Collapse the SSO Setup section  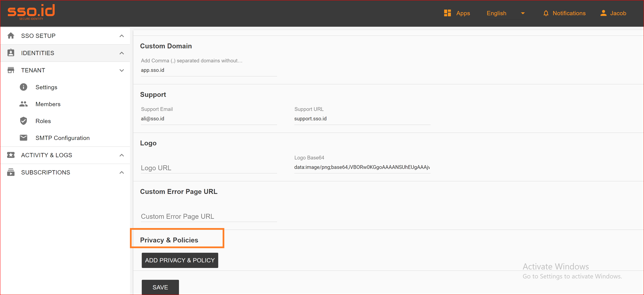[122, 36]
